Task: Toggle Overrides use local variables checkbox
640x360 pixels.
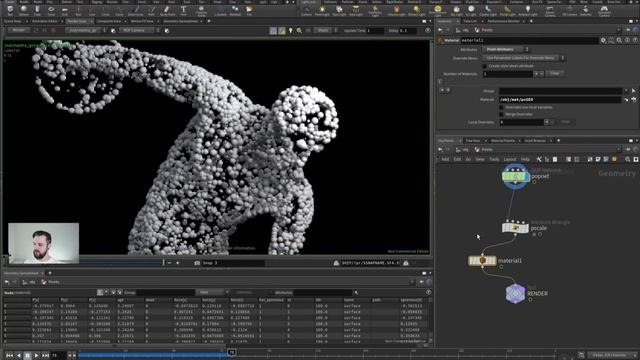Action: (501, 107)
